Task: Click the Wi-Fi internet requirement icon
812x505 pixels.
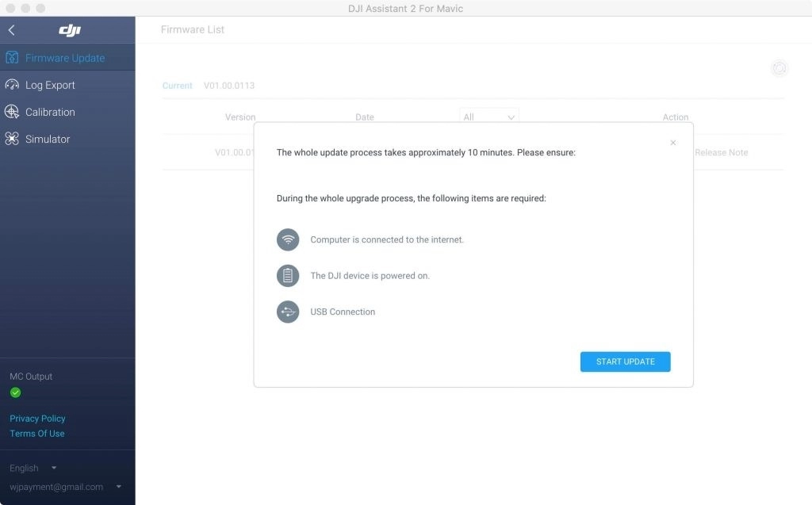Action: pyautogui.click(x=288, y=239)
